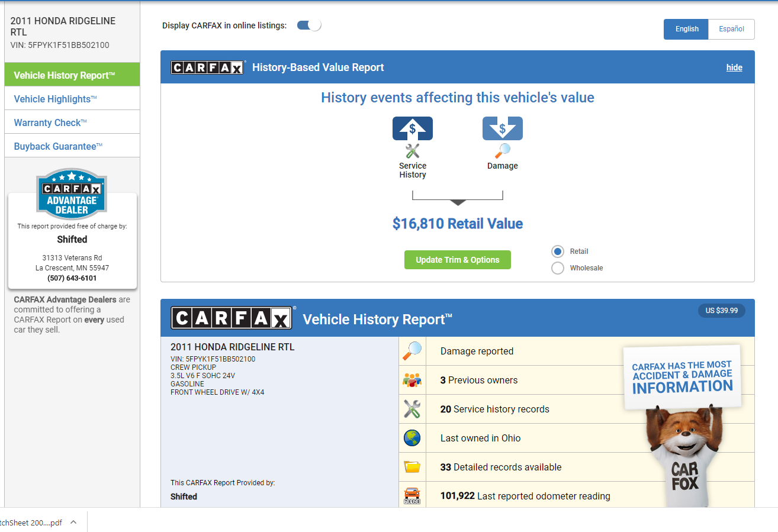This screenshot has height=532, width=778.
Task: Click the Car Fox mascot image
Action: coord(683,456)
